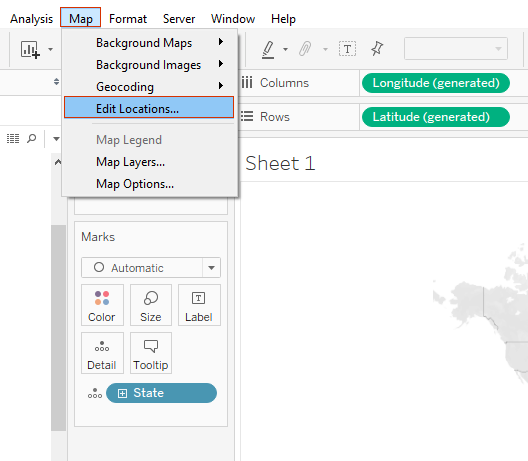Expand the State pill hierarchy plus
This screenshot has width=528, height=461.
tap(122, 393)
